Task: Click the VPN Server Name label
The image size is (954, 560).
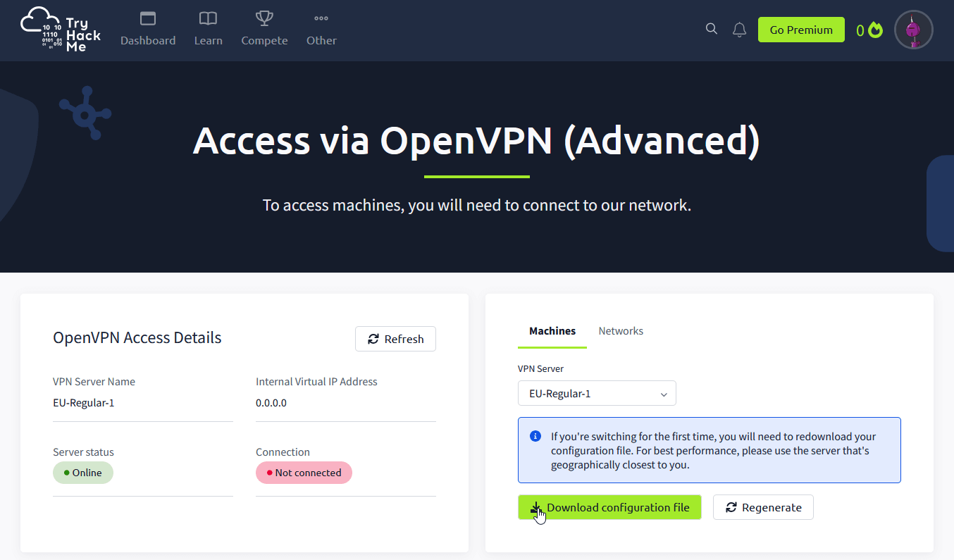Action: tap(94, 382)
